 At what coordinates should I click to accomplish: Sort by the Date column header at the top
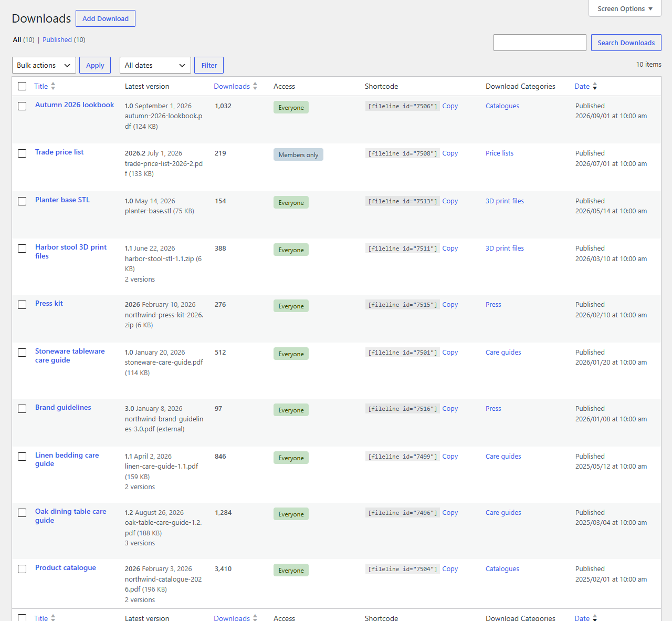pyautogui.click(x=586, y=86)
